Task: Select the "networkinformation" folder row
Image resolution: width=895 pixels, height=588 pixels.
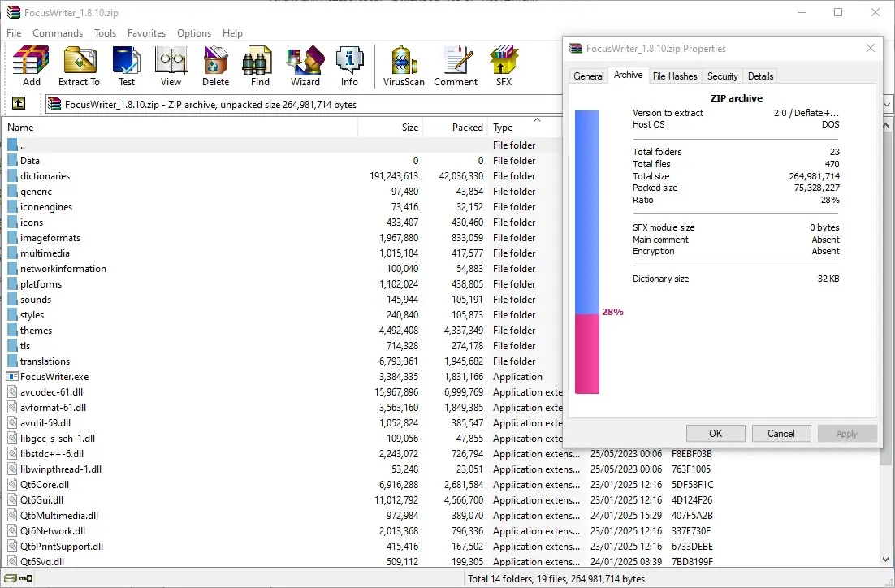Action: tap(283, 268)
